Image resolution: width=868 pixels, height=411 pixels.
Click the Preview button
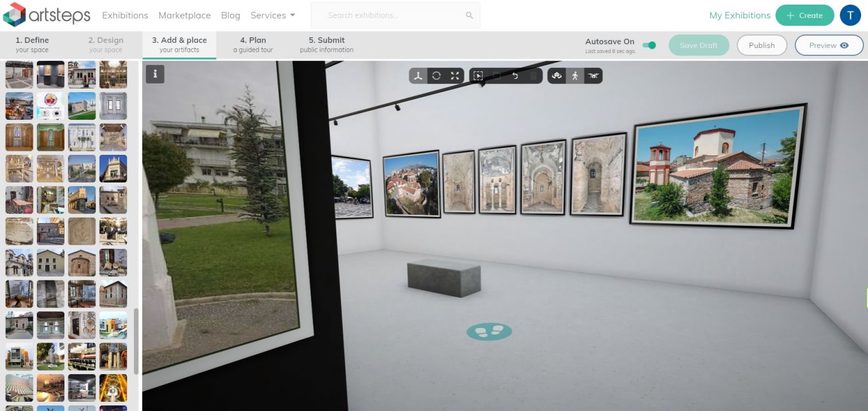(x=828, y=45)
